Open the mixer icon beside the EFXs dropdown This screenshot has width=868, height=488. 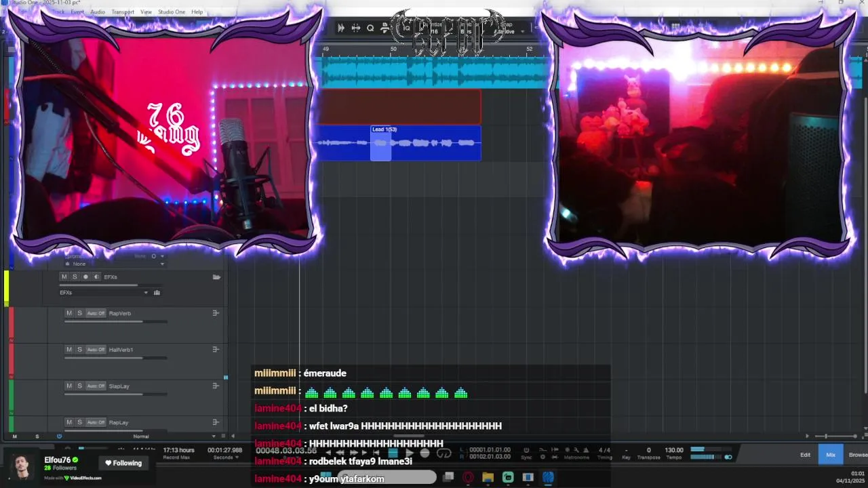[157, 293]
